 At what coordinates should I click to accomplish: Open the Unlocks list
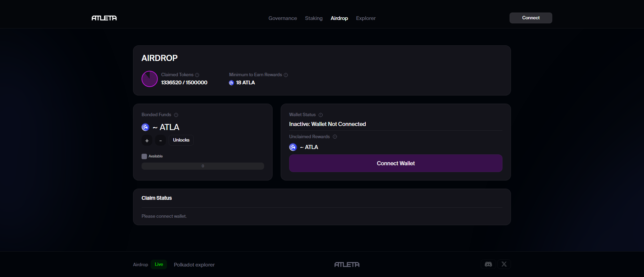tap(181, 140)
